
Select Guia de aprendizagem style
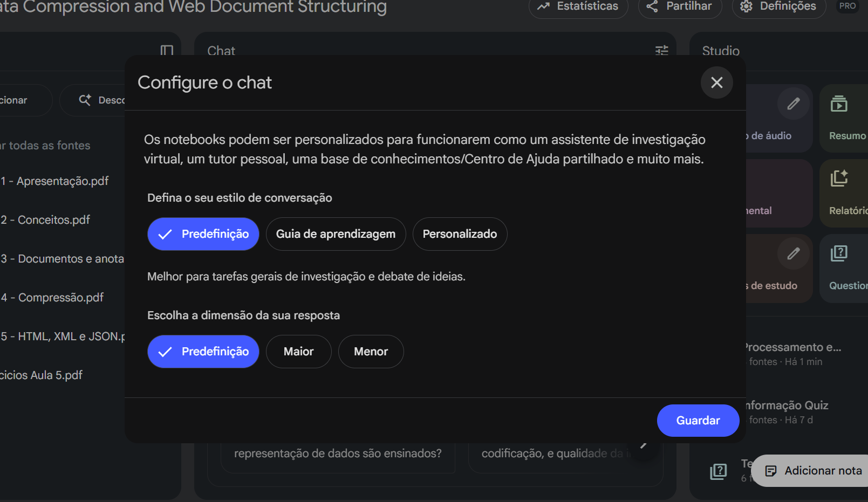click(336, 234)
